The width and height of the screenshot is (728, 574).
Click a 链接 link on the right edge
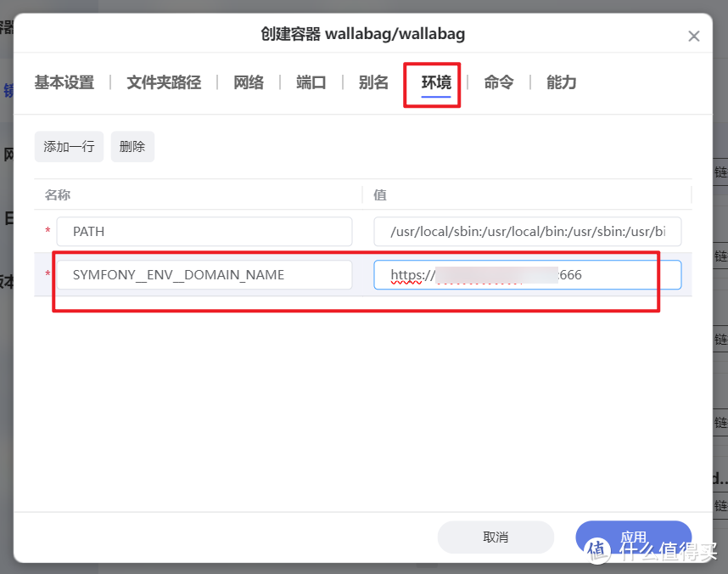tap(720, 172)
